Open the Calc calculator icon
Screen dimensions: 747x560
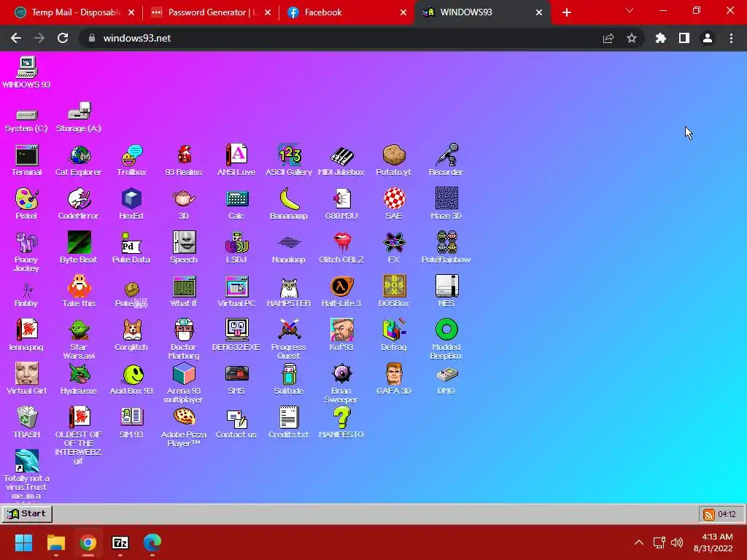click(x=236, y=204)
